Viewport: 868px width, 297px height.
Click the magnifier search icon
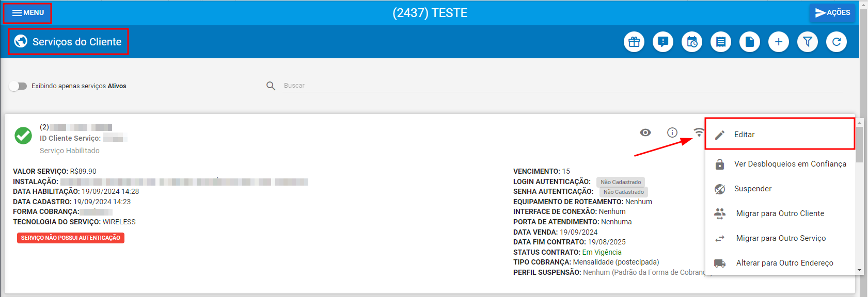(x=271, y=86)
